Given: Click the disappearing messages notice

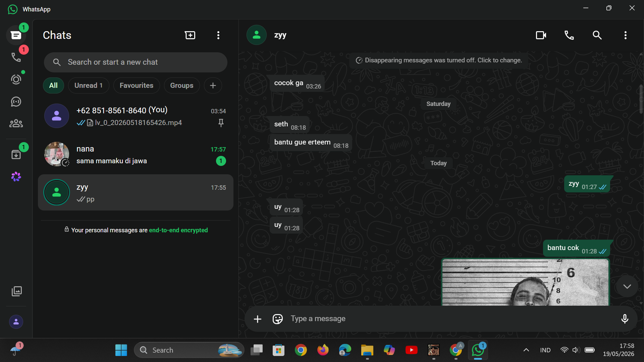Looking at the screenshot, I should tap(439, 60).
